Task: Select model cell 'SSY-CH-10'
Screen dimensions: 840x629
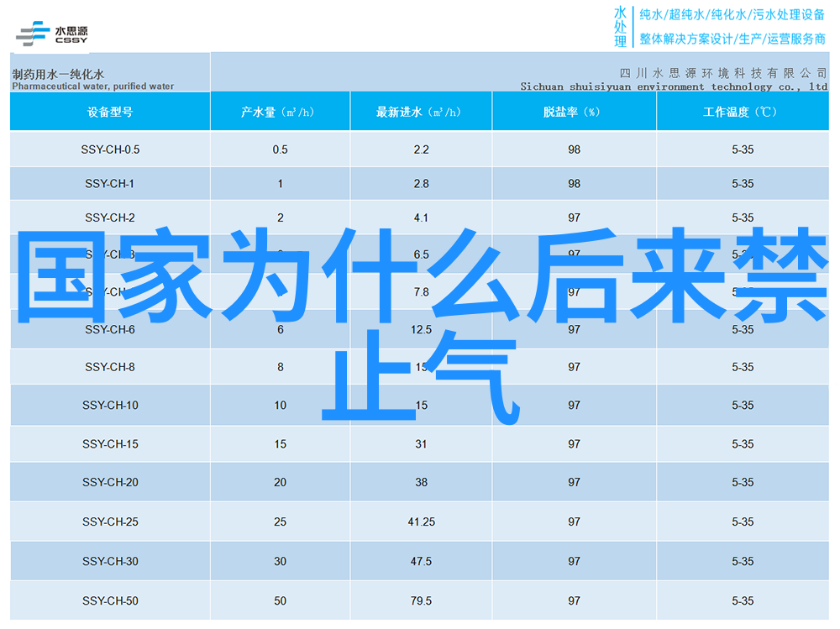Action: pyautogui.click(x=110, y=405)
